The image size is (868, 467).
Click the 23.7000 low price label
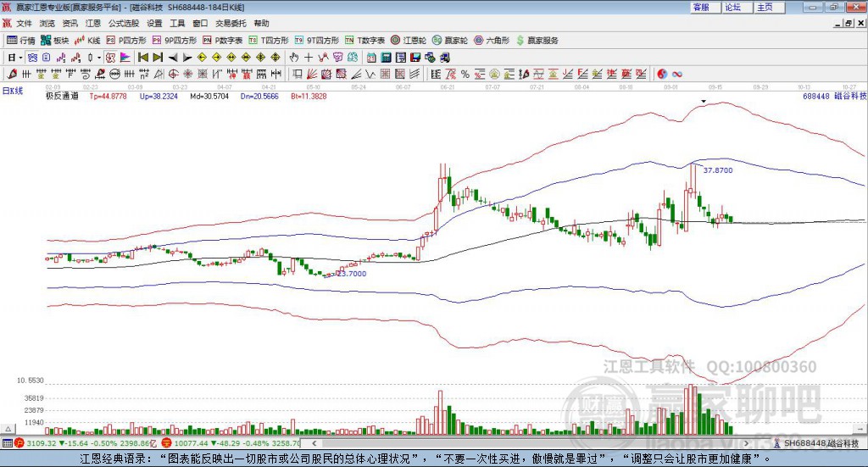(x=352, y=274)
